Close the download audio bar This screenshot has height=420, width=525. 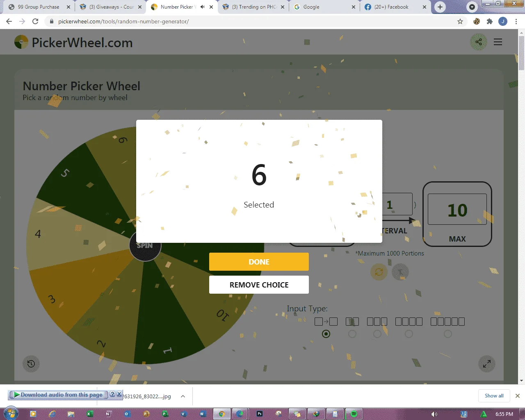119,394
